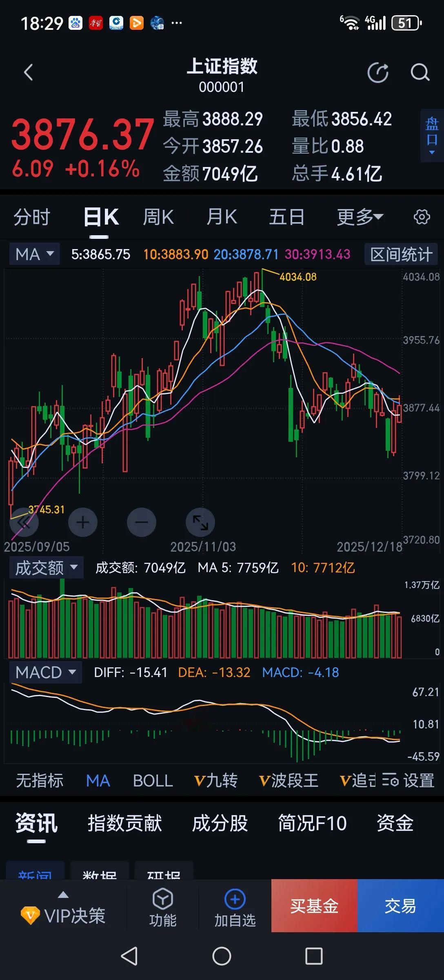This screenshot has height=980, width=444.
Task: Select V波段王 indicator option
Action: pyautogui.click(x=289, y=780)
